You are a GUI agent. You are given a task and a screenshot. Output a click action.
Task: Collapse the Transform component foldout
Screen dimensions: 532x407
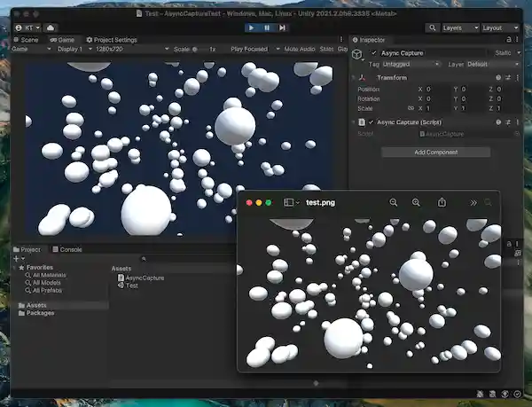coord(353,78)
